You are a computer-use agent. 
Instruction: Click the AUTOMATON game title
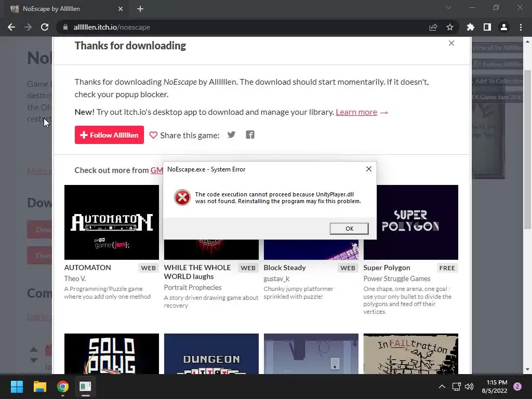(87, 268)
